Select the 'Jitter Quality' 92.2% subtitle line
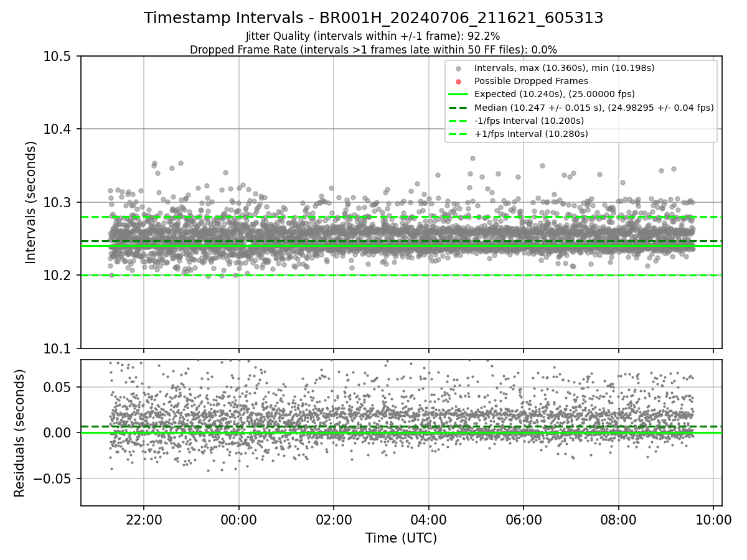This screenshot has width=747, height=560. pyautogui.click(x=373, y=36)
